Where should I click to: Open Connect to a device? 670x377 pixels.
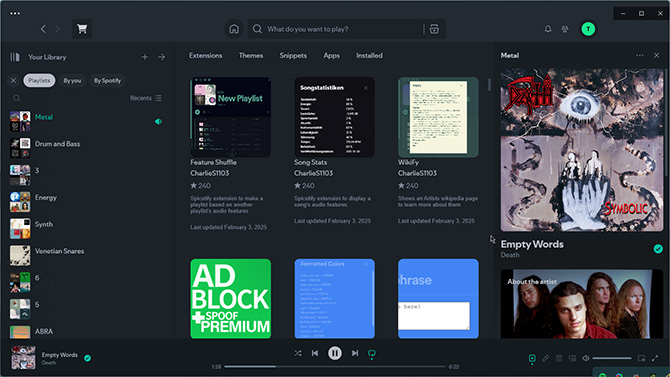pyautogui.click(x=572, y=358)
